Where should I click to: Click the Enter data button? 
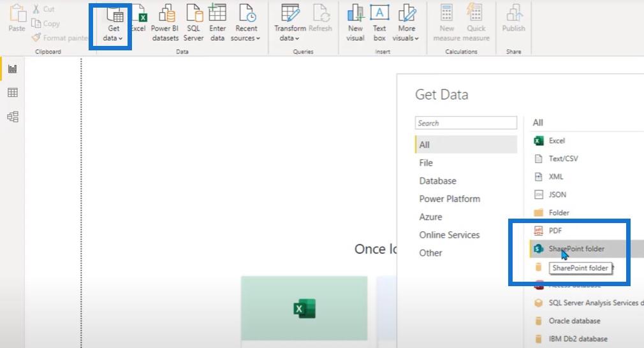coord(217,23)
